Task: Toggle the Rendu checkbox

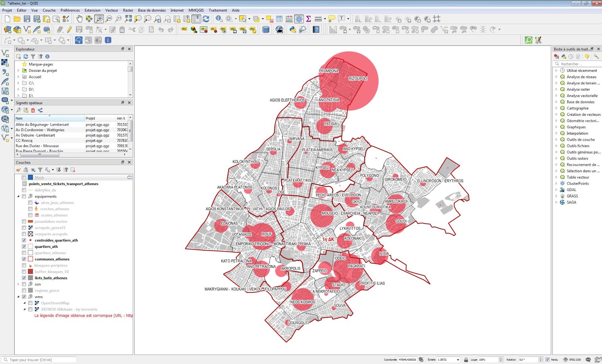Action: tap(547, 359)
